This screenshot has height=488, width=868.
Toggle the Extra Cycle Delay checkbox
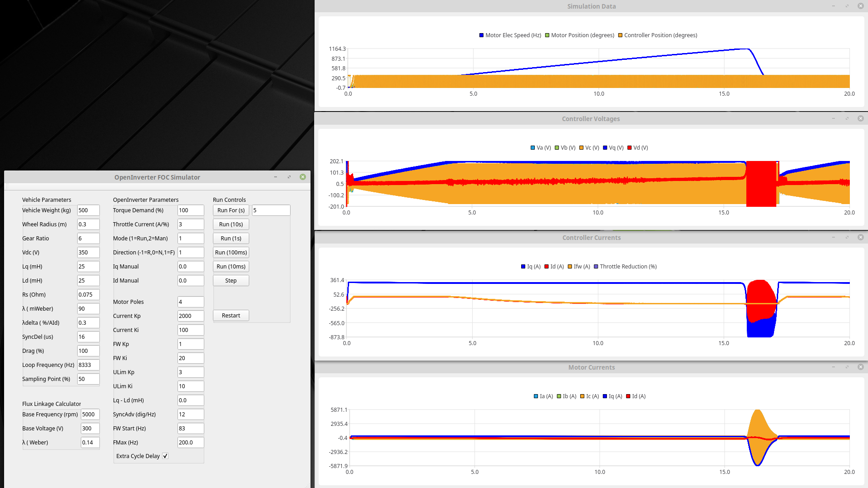tap(165, 456)
